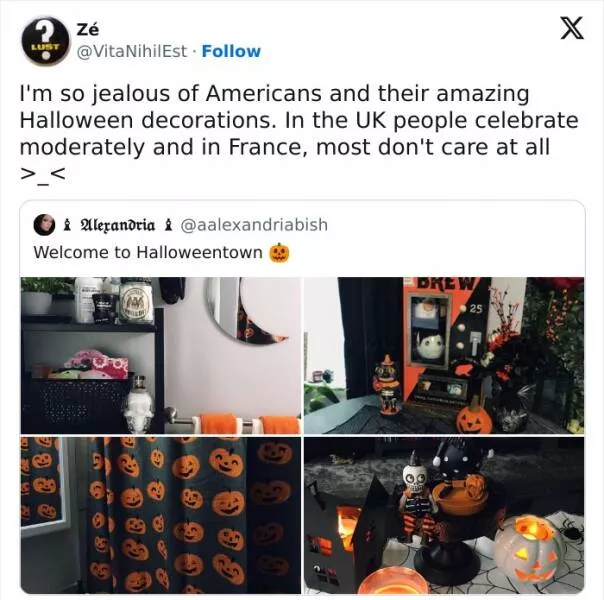This screenshot has height=600, width=604.
Task: Select the Alexandria gothic display name
Action: [117, 225]
